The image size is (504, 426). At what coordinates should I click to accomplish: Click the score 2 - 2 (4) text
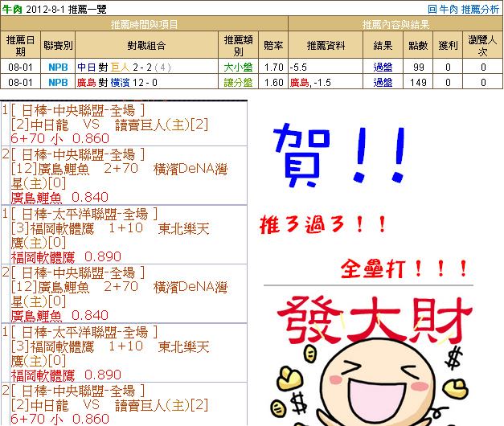coord(152,68)
